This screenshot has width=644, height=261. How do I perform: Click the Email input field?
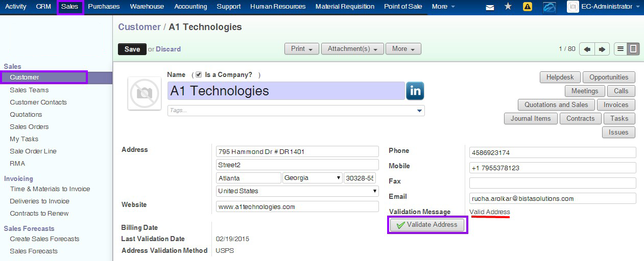(x=553, y=198)
